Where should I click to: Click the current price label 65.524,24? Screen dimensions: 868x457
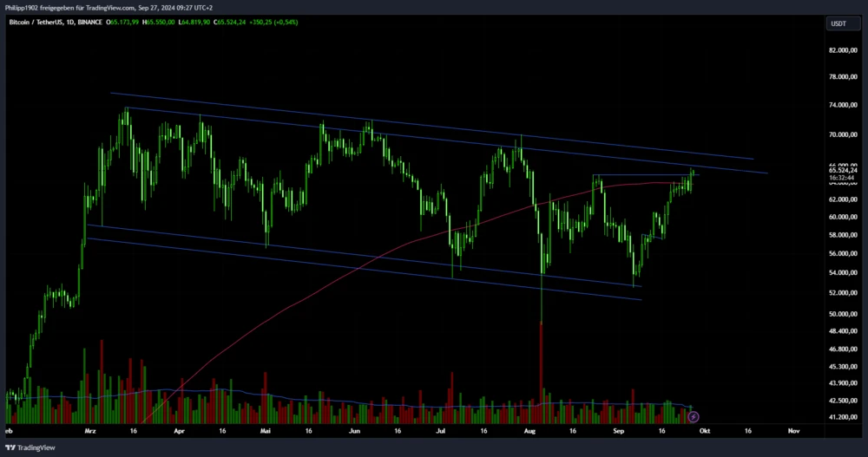tap(843, 171)
